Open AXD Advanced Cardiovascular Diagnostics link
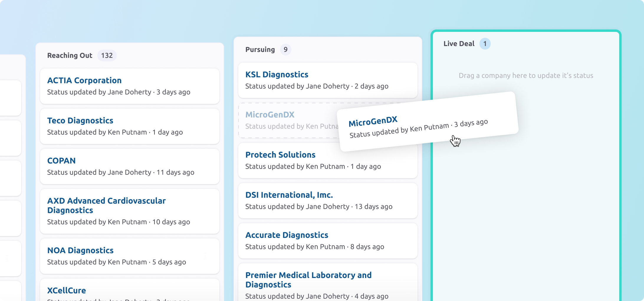The width and height of the screenshot is (644, 301). click(106, 205)
